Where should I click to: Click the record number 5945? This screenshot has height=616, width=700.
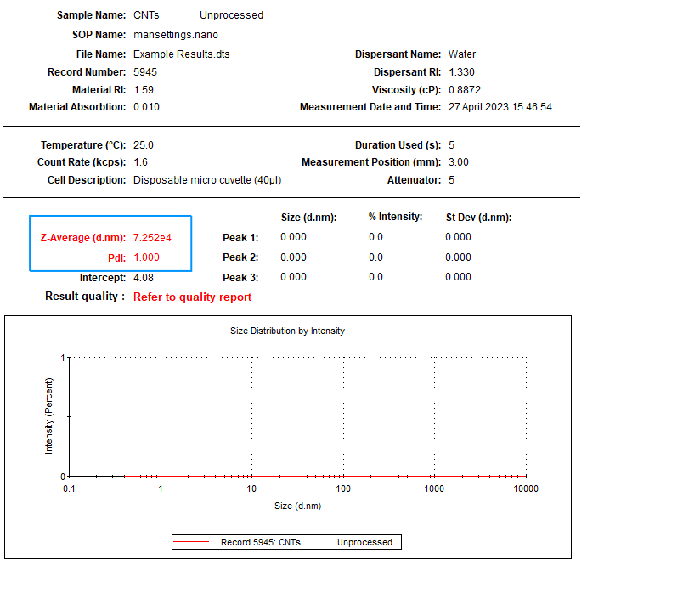145,72
